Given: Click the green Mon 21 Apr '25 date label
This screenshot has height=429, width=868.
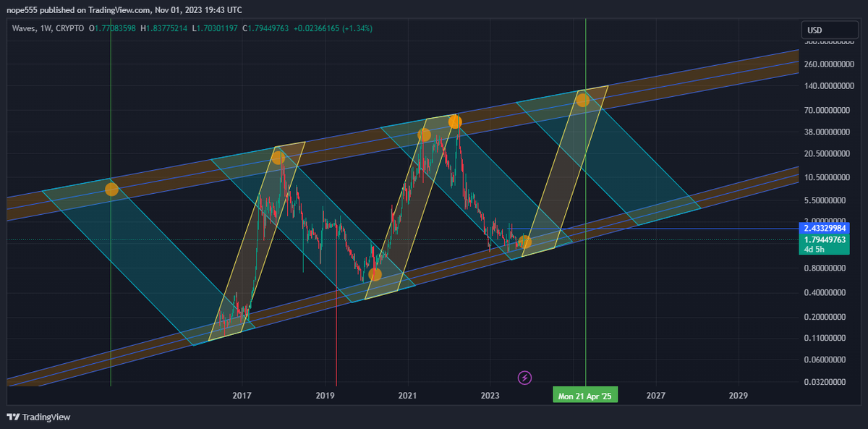Looking at the screenshot, I should click(585, 396).
